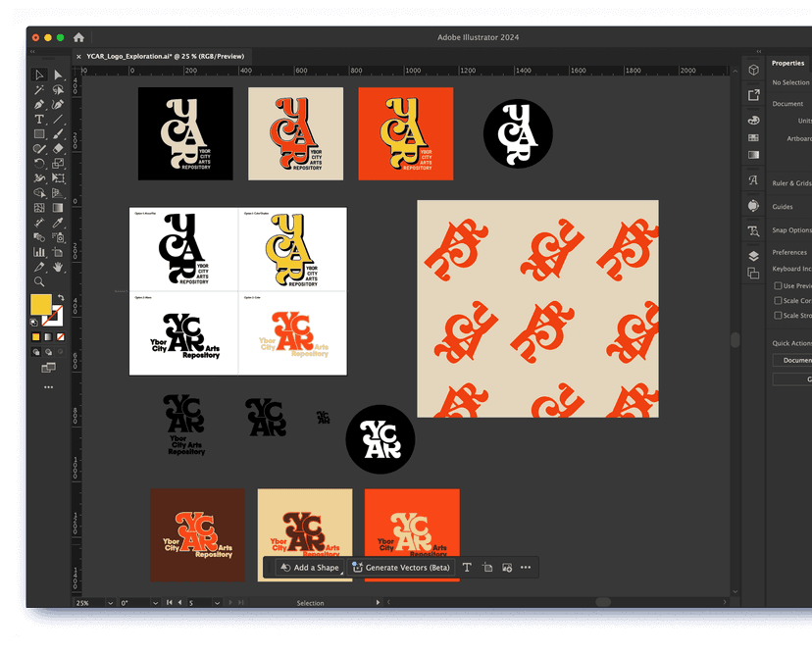
Task: Select the Mesh tool
Action: point(39,208)
